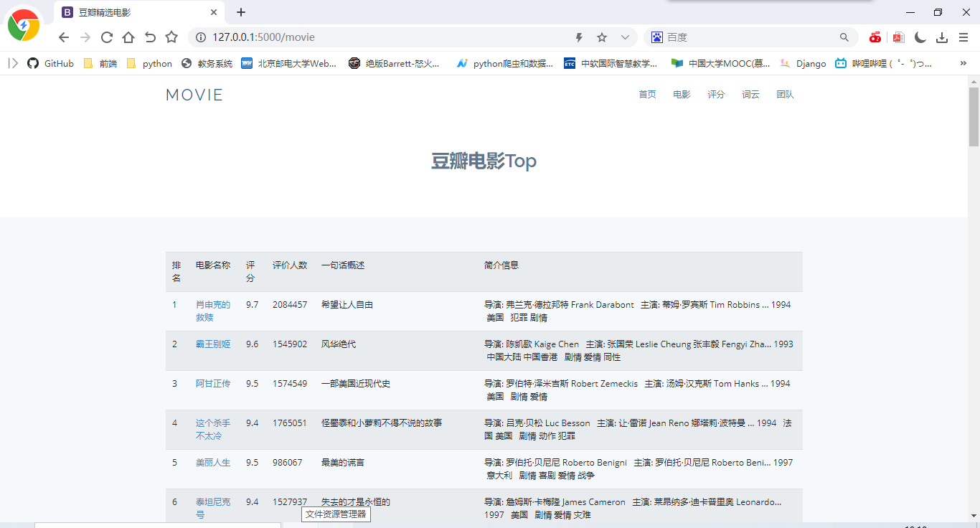Image resolution: width=980 pixels, height=528 pixels.
Task: Bookmark page using toolbar star icon
Action: coord(171,37)
